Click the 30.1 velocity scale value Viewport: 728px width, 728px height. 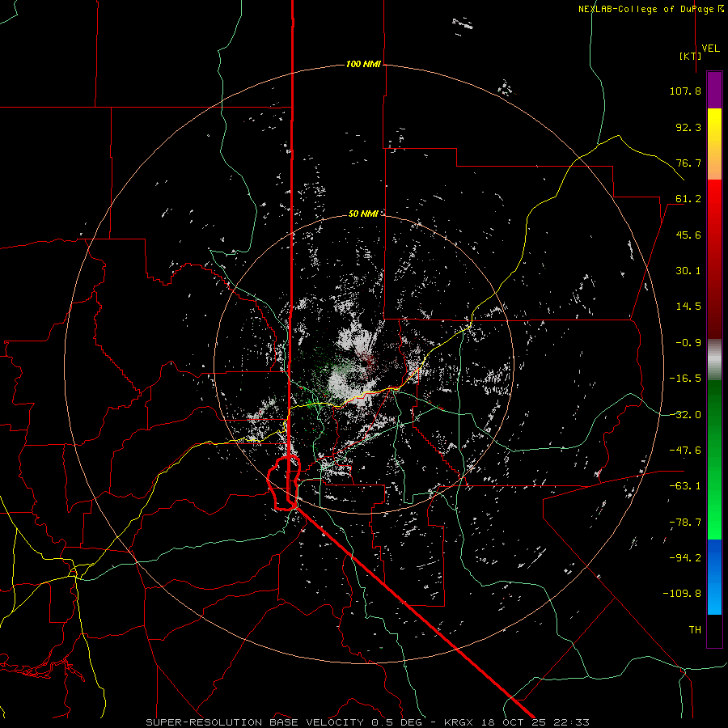tap(688, 271)
